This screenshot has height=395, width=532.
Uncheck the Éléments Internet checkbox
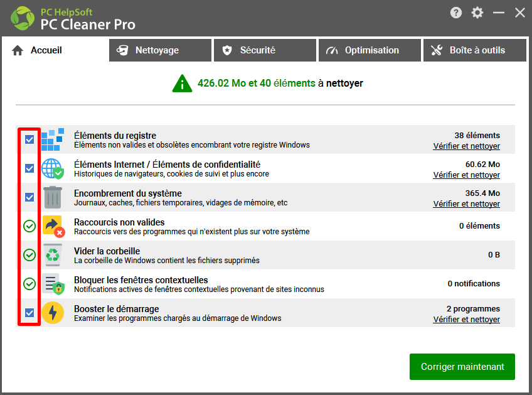[29, 168]
